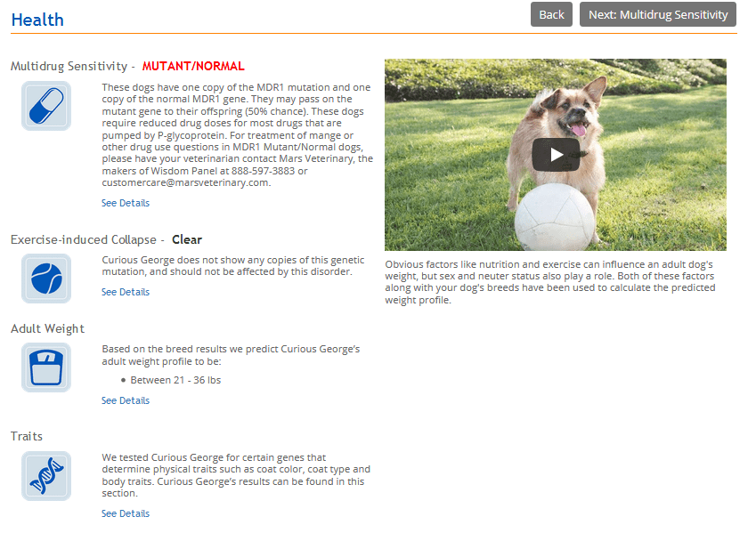Click the Curious George mutation result description
The height and width of the screenshot is (533, 756).
click(233, 265)
